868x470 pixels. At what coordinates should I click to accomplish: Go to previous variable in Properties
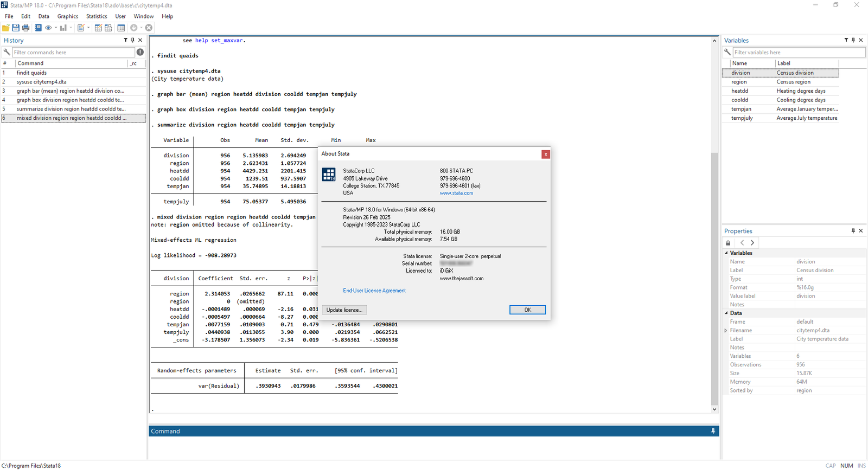click(742, 243)
